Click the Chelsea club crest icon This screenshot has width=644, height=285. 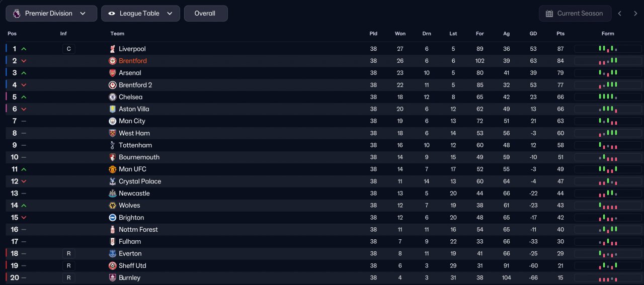[113, 97]
